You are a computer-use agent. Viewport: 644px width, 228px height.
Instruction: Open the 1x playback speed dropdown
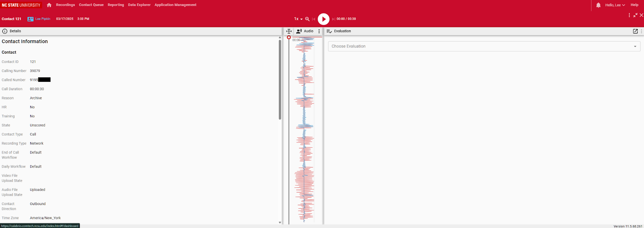pyautogui.click(x=298, y=19)
